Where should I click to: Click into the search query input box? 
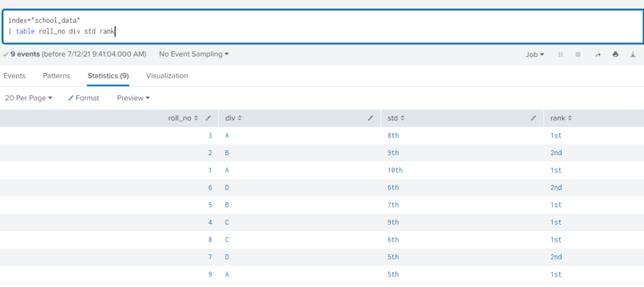pyautogui.click(x=323, y=26)
